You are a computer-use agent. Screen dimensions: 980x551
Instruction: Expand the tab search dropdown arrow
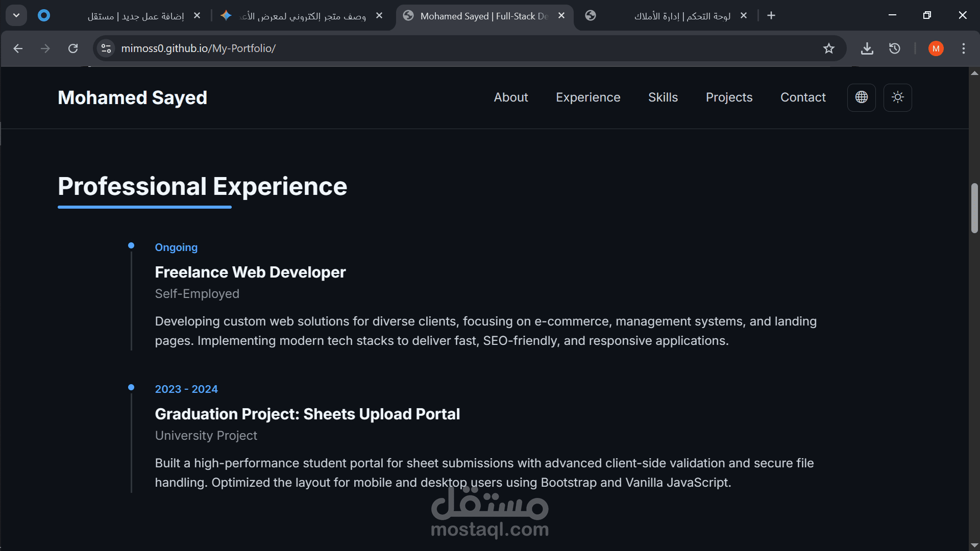click(16, 15)
